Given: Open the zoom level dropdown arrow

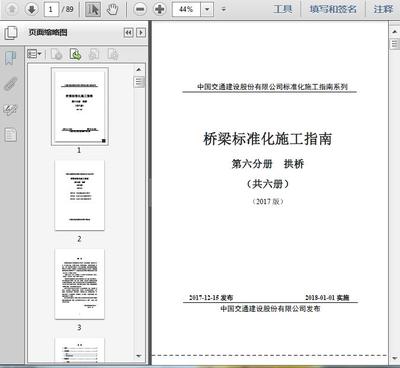Looking at the screenshot, I should click(207, 9).
